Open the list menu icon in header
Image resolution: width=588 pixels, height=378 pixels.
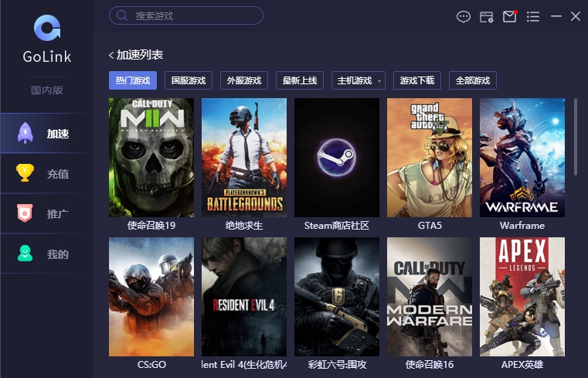point(533,16)
